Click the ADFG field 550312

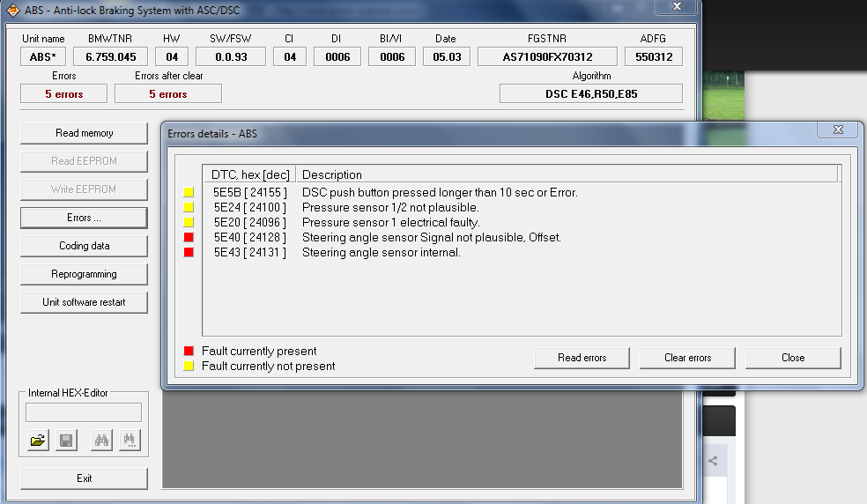coord(654,56)
